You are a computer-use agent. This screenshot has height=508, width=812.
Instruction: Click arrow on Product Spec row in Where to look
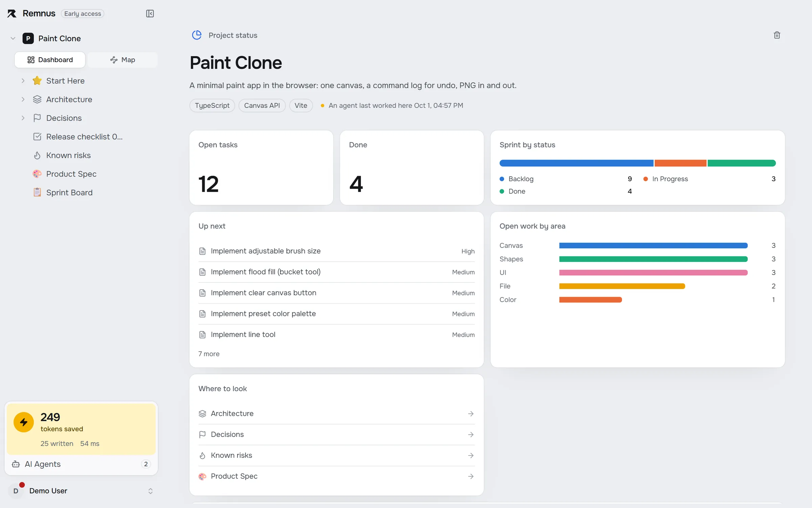471,477
